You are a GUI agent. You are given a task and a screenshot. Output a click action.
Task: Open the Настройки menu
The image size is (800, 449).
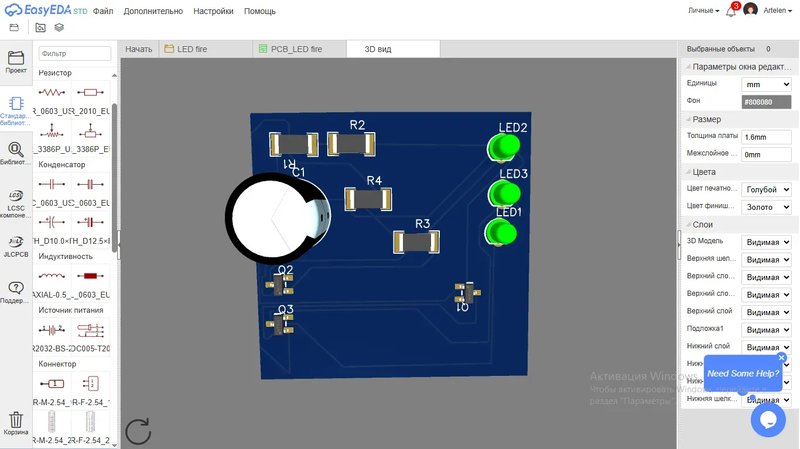click(x=213, y=11)
